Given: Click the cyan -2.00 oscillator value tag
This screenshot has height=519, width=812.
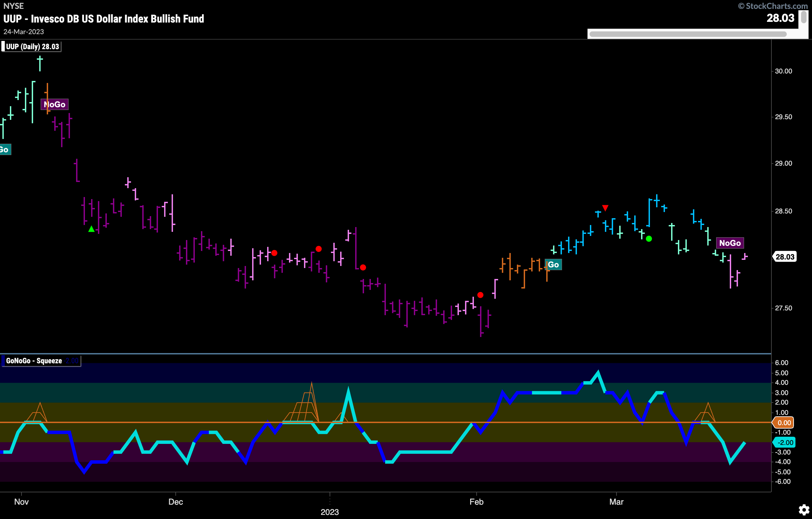Looking at the screenshot, I should pos(784,443).
